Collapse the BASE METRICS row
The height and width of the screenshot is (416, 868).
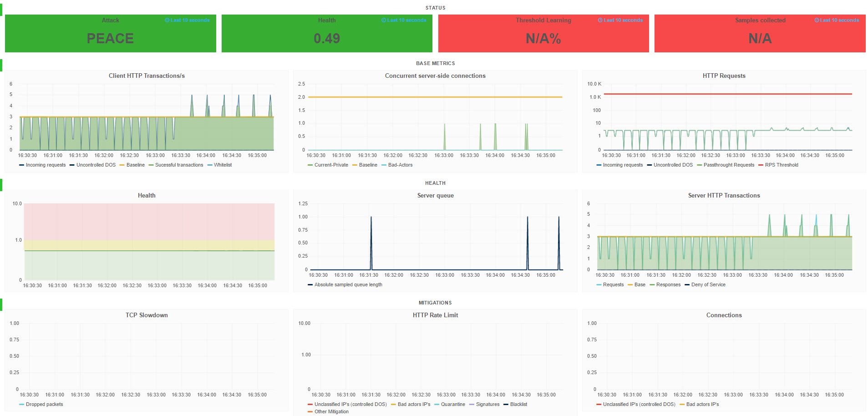pos(435,63)
